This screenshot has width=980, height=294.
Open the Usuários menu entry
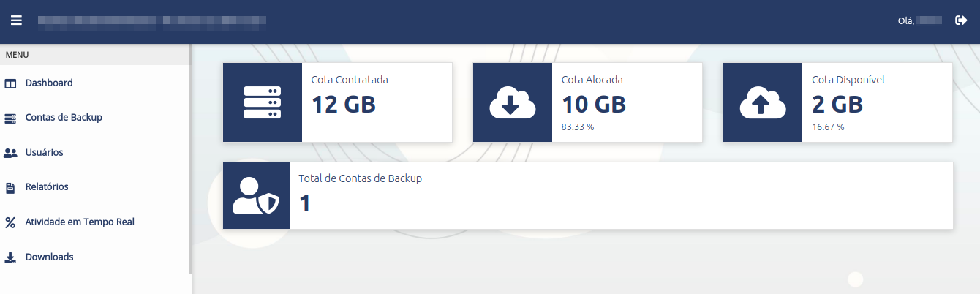point(44,153)
